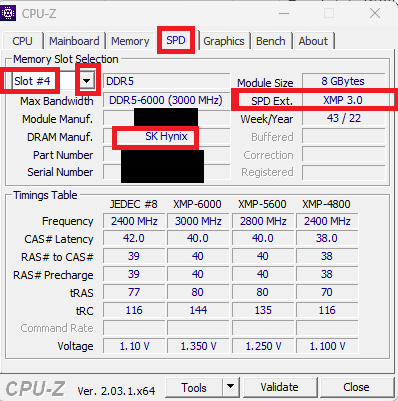The width and height of the screenshot is (398, 401).
Task: Click the JEDEC #8 column header
Action: pyautogui.click(x=134, y=204)
